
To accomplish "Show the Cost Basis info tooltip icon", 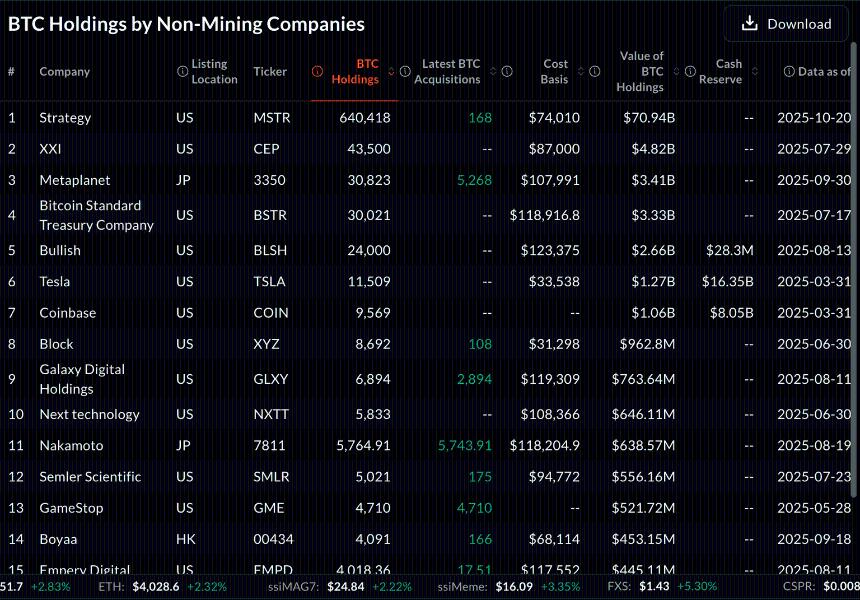I will (507, 71).
